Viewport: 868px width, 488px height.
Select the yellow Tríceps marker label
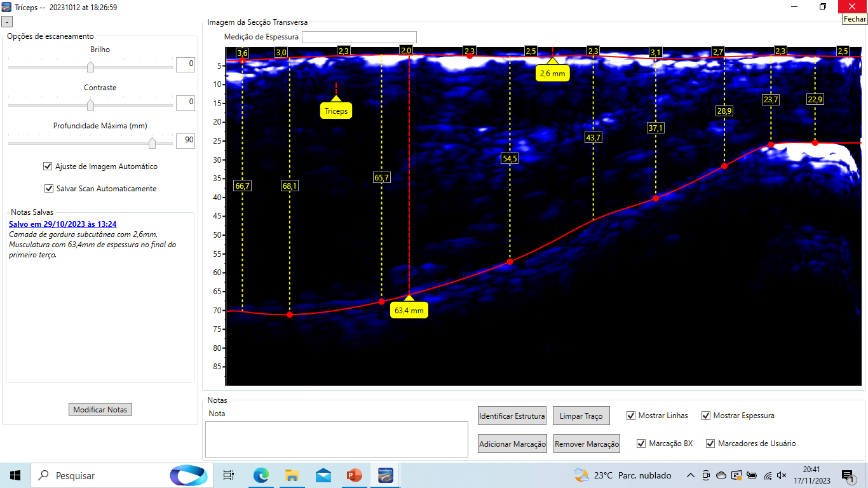coord(336,111)
